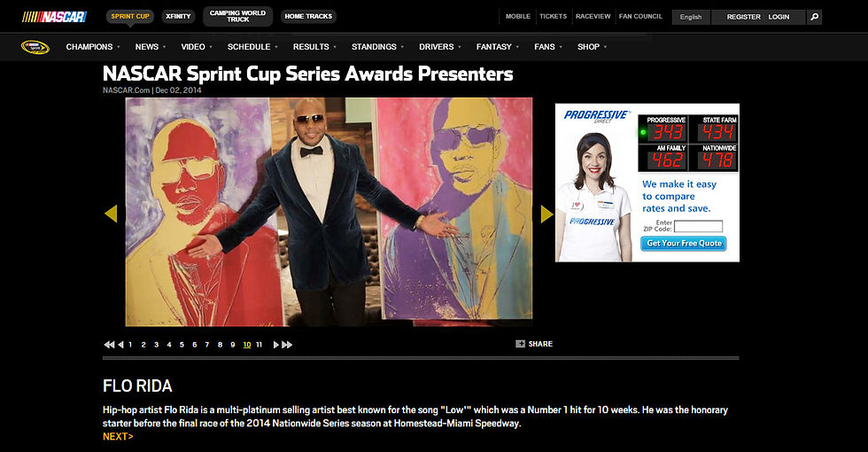
Task: Open the Fan Council link
Action: click(640, 17)
